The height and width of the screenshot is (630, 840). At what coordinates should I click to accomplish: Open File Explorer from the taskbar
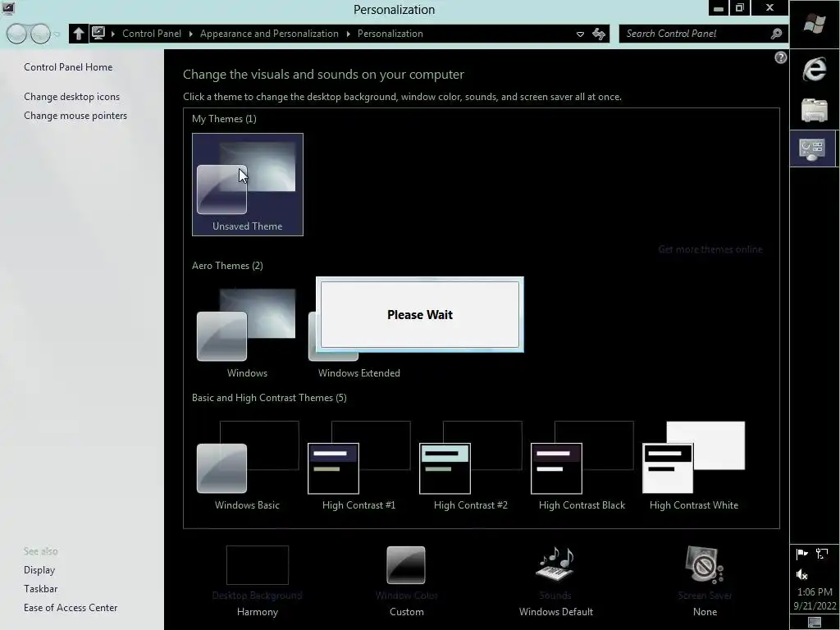click(x=815, y=110)
